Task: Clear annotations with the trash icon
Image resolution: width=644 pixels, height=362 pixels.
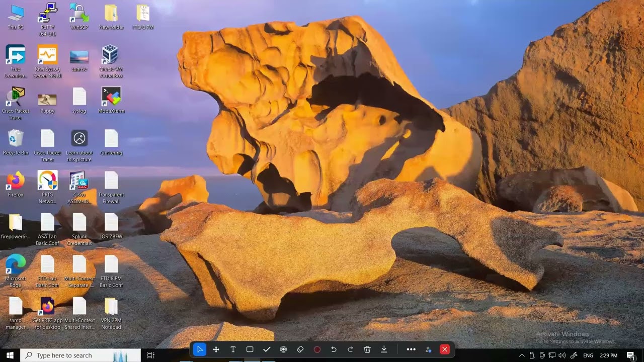Action: 367,349
